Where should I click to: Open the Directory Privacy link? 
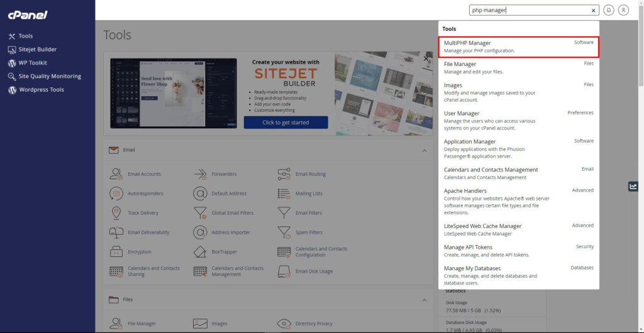click(314, 324)
